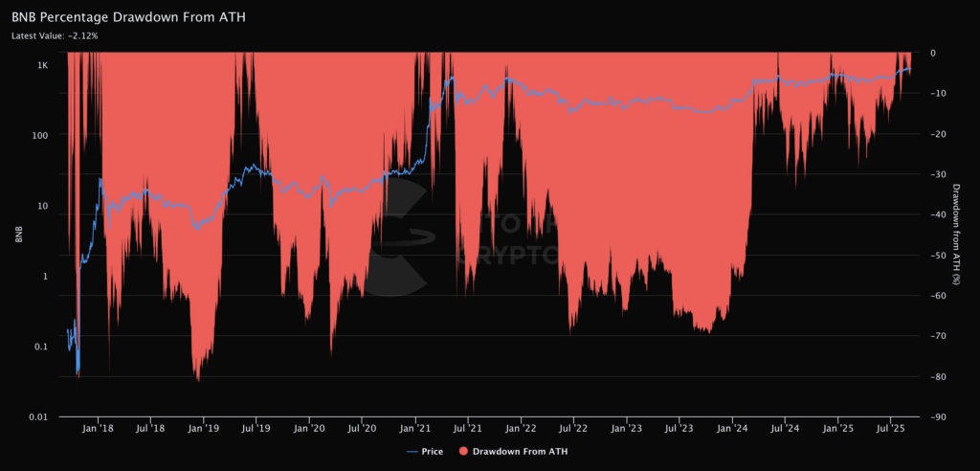Toggle the Price series in the legend
Screen dimensions: 980x471
(x=424, y=451)
